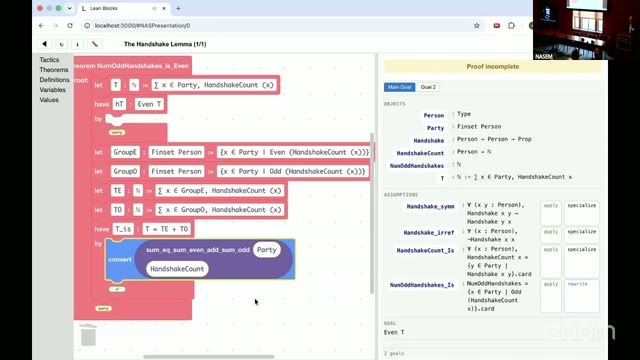Open the Values toolbox category
640x360 pixels.
[x=49, y=100]
